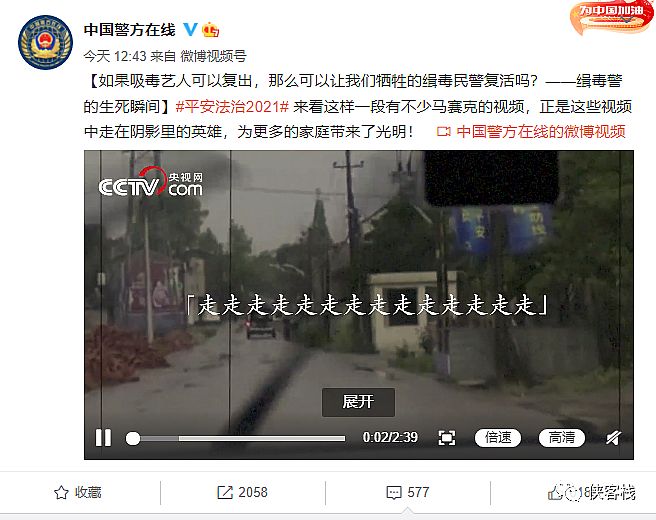This screenshot has width=656, height=520.
Task: Click the 中国警方在线 account name
Action: point(129,30)
